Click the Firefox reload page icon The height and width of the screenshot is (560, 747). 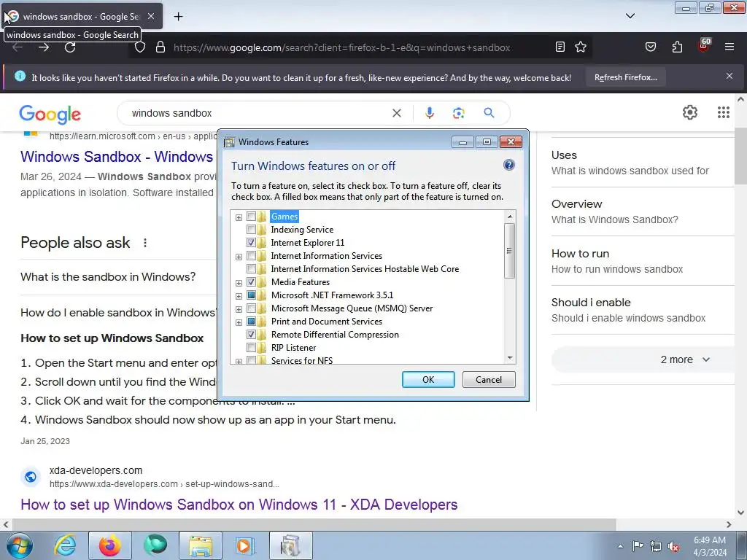coord(70,47)
